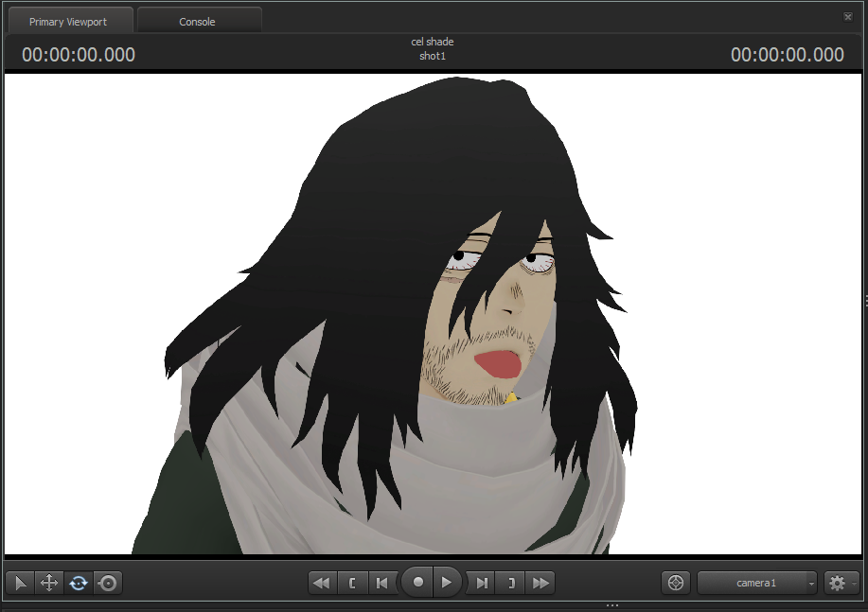The height and width of the screenshot is (612, 868).
Task: Click the three-dot panel splitter handle
Action: point(612,605)
